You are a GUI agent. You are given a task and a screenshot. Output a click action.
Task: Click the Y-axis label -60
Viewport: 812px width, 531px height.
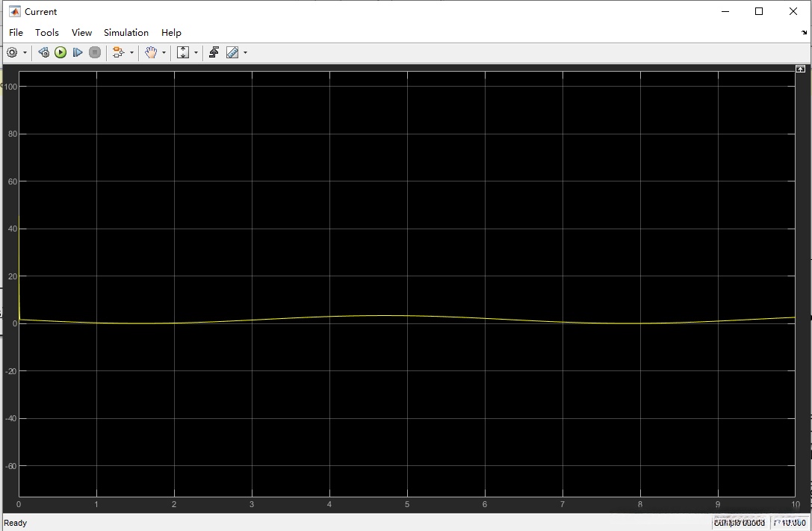tap(11, 466)
